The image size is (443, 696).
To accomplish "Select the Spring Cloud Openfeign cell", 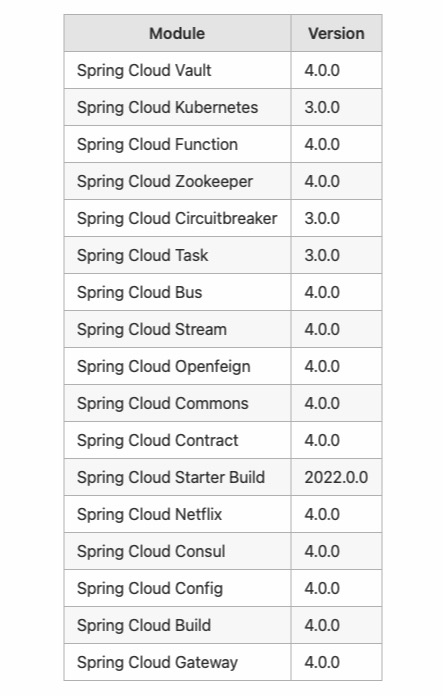I will click(x=178, y=366).
